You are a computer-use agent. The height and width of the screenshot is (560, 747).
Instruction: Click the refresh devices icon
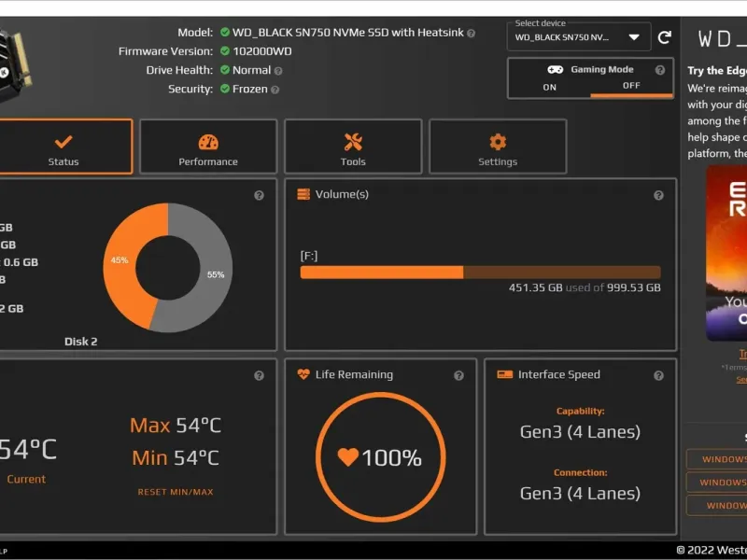click(665, 37)
